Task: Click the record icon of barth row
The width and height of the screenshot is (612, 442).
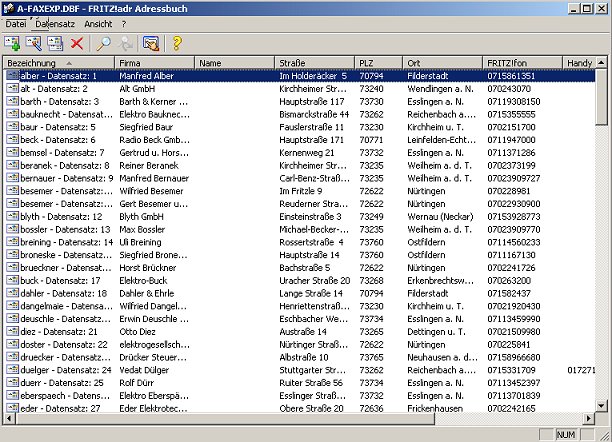Action: point(12,102)
